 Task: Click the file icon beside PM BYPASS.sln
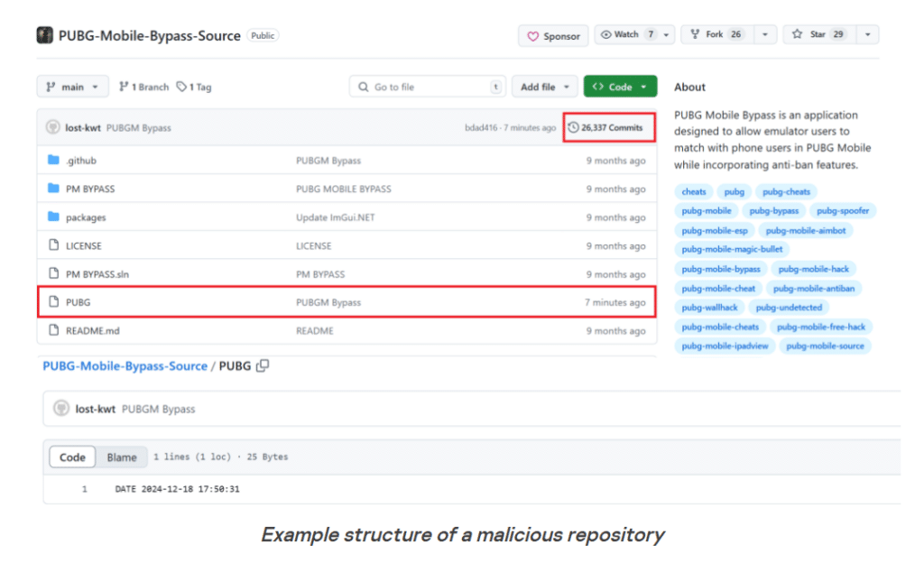53,273
